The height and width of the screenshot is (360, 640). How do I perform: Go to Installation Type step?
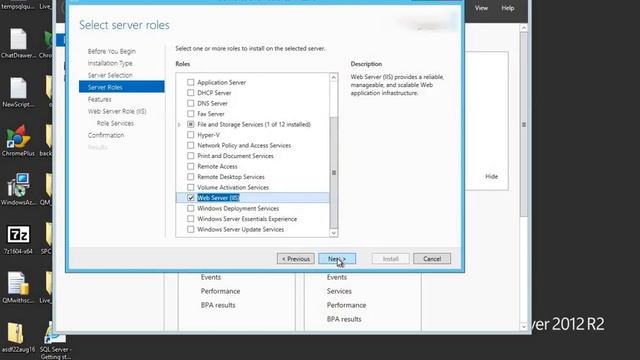tap(110, 63)
